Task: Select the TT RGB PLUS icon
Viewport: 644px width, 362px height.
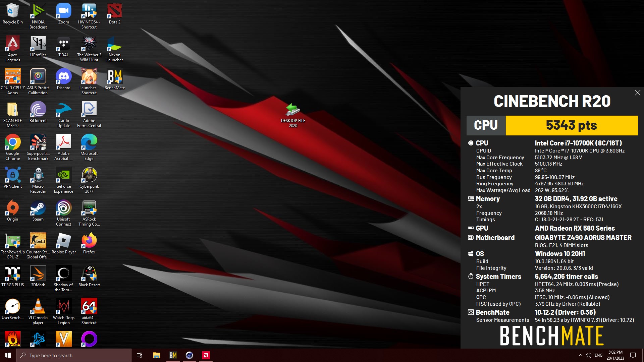Action: (x=13, y=277)
